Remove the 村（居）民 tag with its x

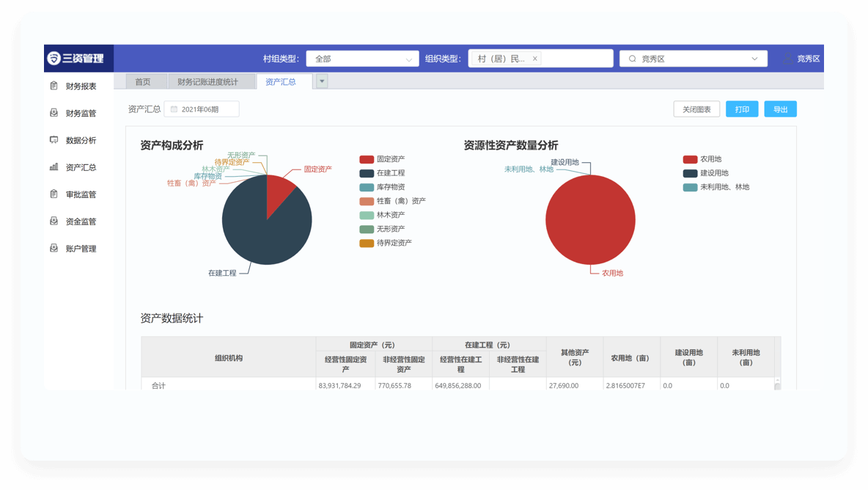click(x=534, y=59)
